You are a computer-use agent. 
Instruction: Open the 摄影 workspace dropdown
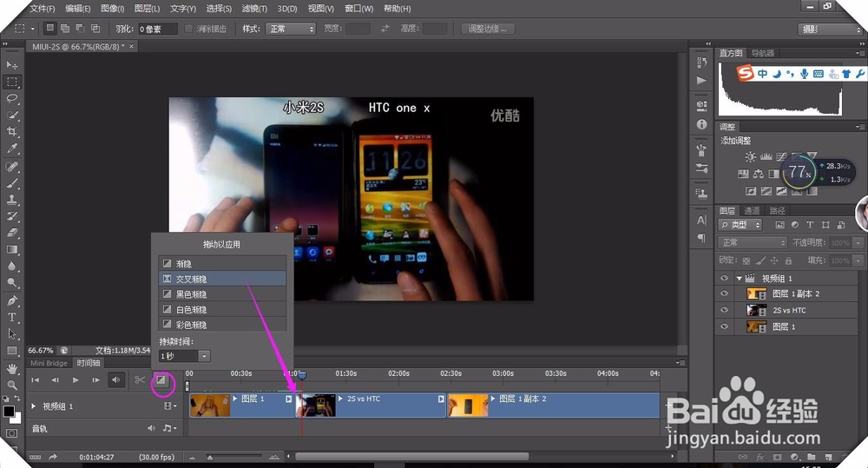click(x=831, y=30)
